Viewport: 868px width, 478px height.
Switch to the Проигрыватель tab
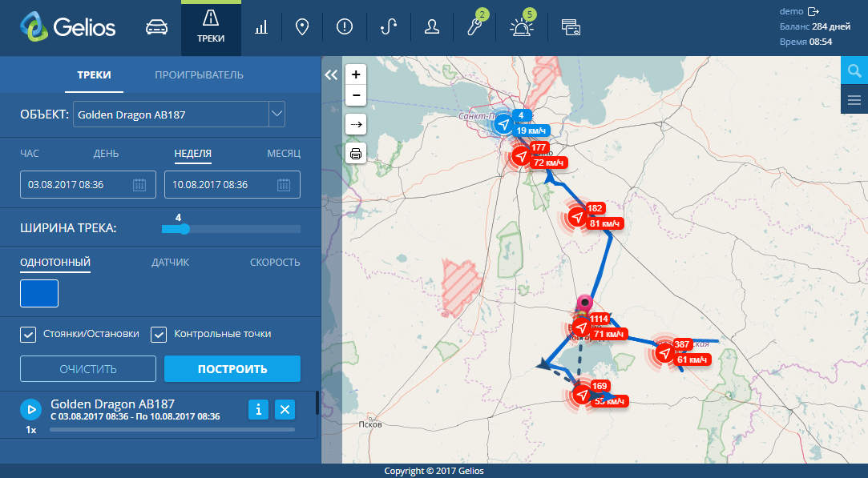coord(199,75)
